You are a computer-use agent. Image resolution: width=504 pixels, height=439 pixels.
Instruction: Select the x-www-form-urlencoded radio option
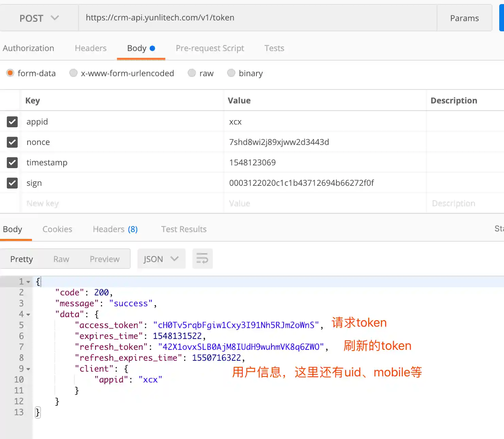click(73, 73)
